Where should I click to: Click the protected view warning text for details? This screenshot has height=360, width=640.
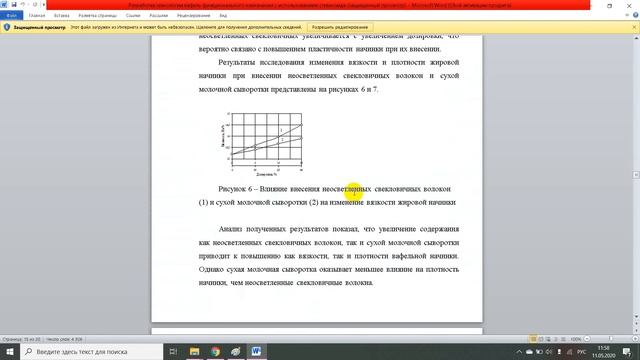pos(186,27)
